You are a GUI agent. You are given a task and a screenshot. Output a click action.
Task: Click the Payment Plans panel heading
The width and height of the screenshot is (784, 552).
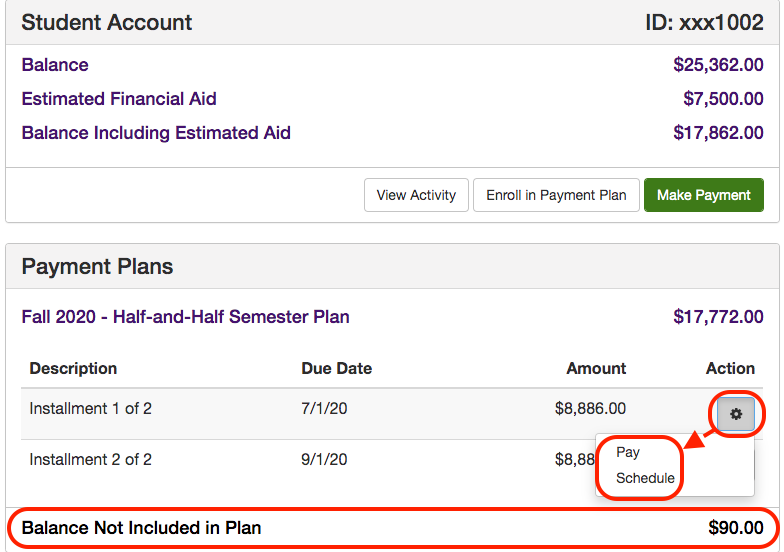97,267
